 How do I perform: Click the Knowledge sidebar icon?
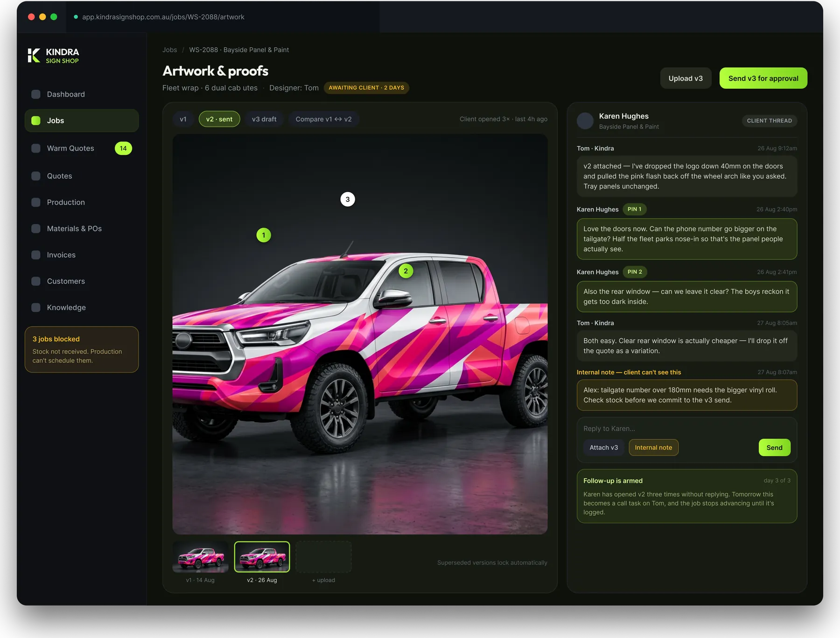[36, 307]
